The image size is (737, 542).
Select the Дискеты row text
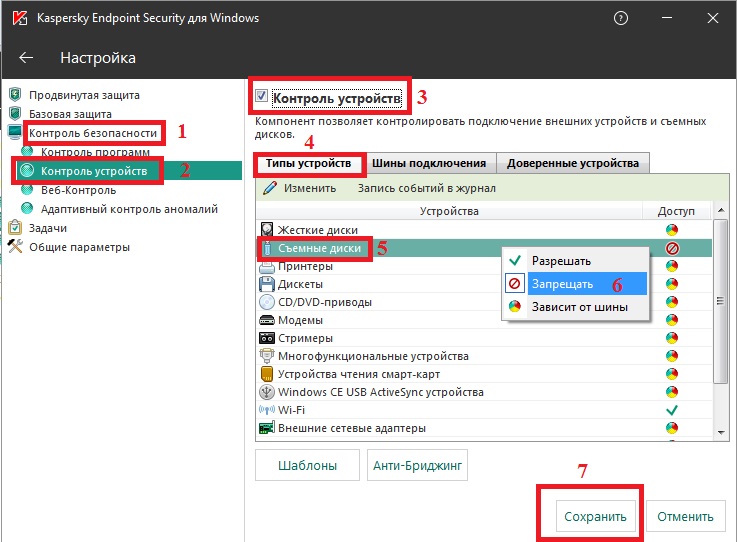300,284
